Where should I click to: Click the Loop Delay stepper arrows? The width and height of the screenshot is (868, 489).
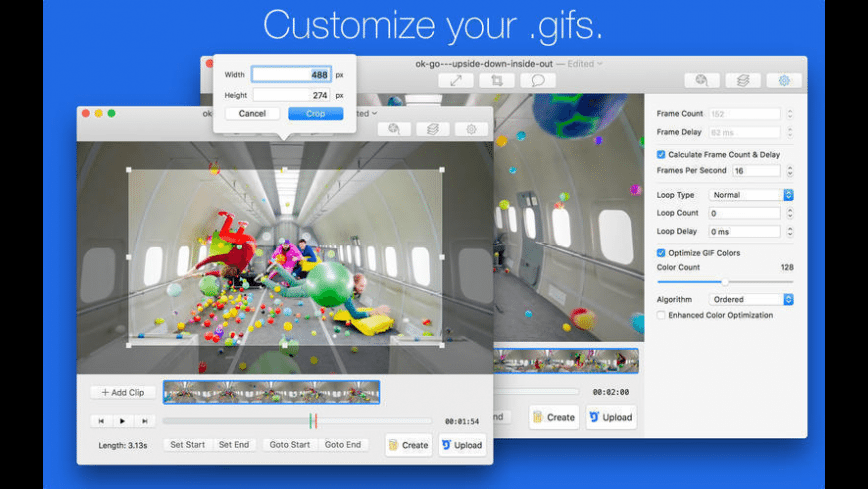[x=790, y=231]
